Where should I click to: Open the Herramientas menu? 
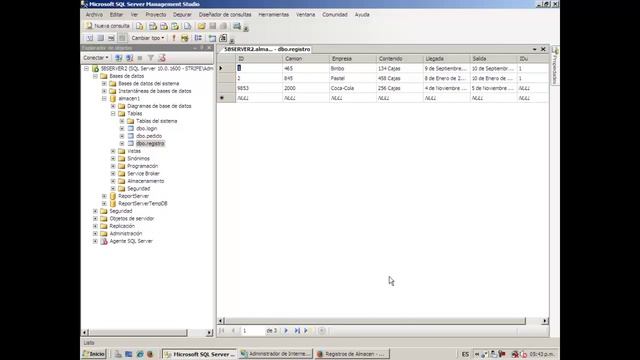[x=273, y=14]
